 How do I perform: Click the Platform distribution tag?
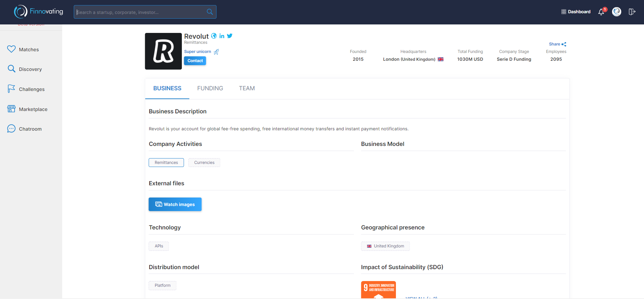coord(162,285)
